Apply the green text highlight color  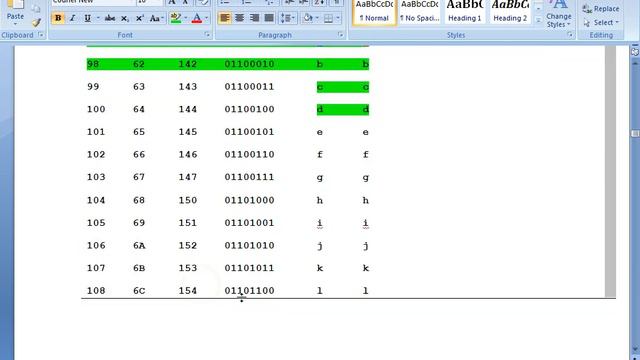(176, 18)
